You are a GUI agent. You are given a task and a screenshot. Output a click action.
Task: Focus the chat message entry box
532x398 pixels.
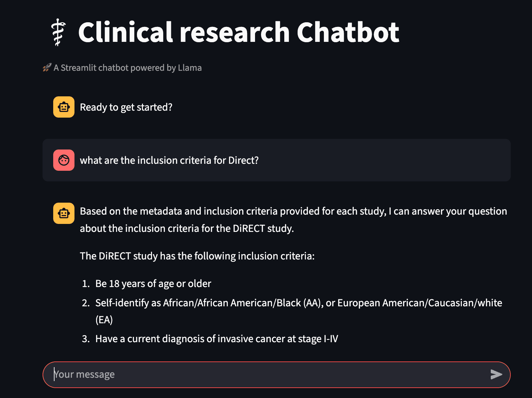pos(233,374)
